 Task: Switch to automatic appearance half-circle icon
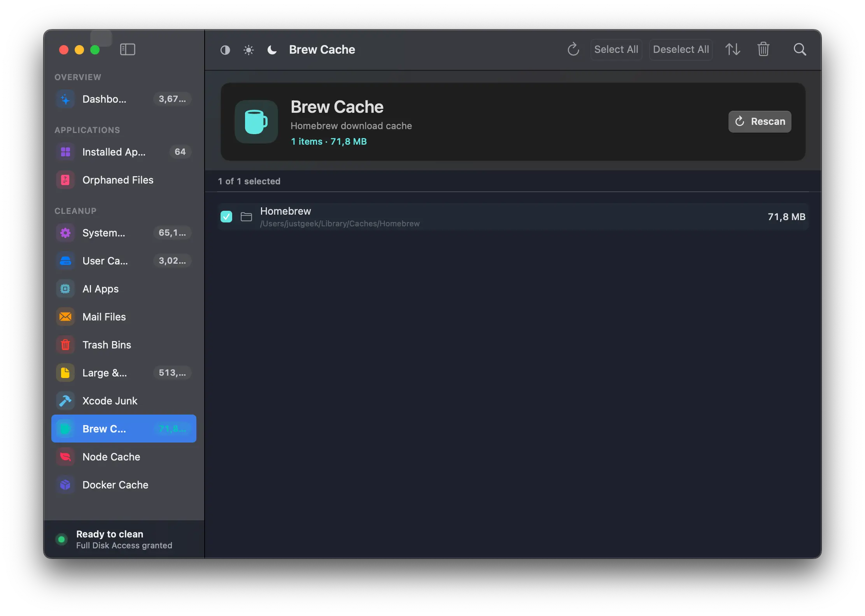coord(225,50)
